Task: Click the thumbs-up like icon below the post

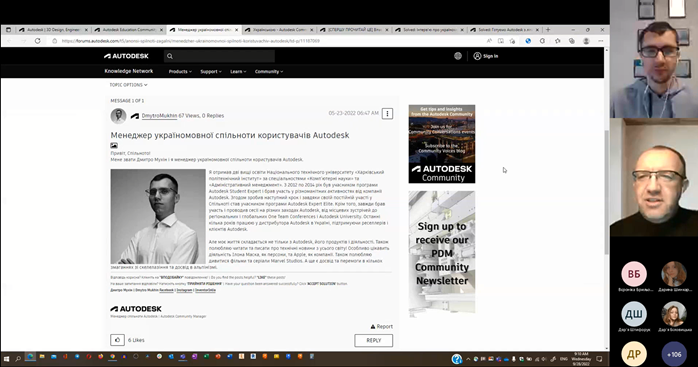Action: click(117, 340)
